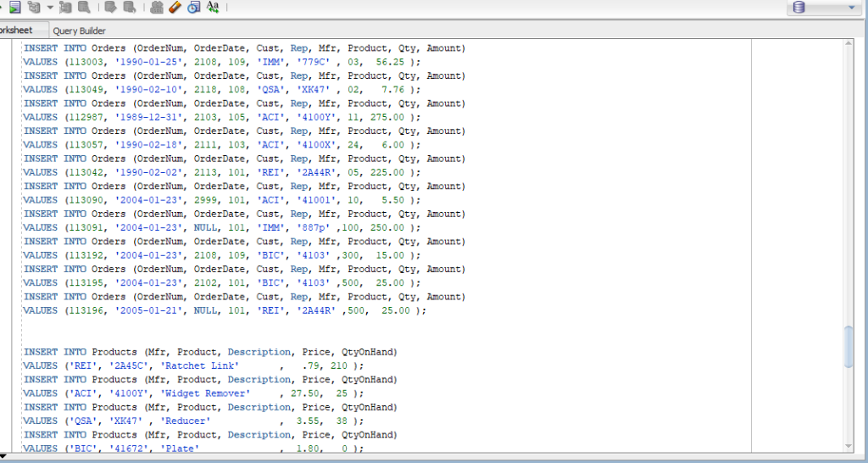Image resolution: width=868 pixels, height=463 pixels.
Task: Click the Explain Plan toolbar icon
Action: [34, 7]
